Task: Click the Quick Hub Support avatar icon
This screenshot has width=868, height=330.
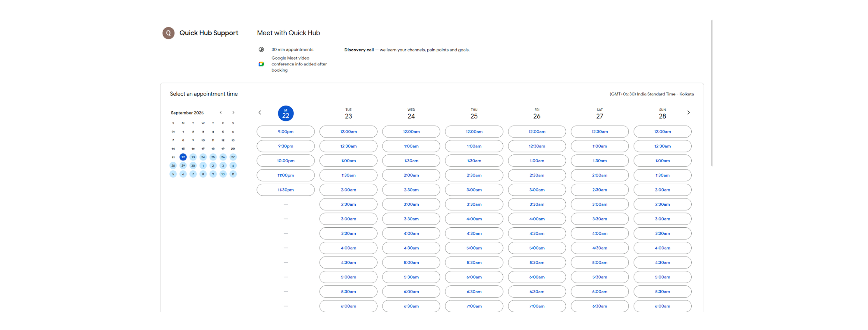Action: click(168, 33)
